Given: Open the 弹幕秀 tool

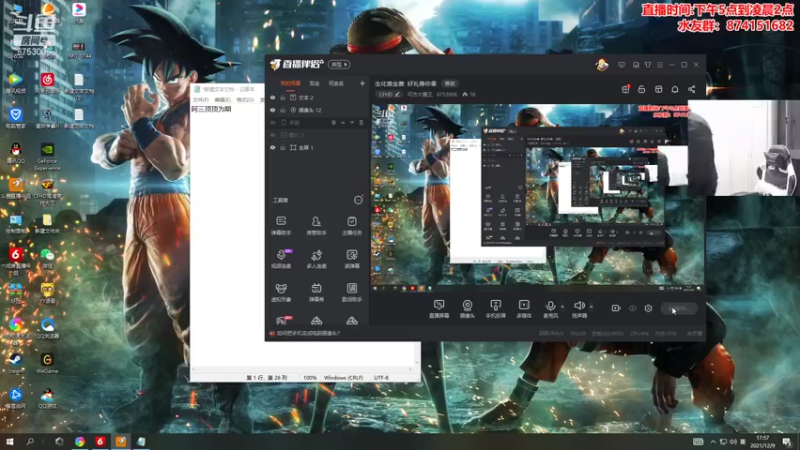Looking at the screenshot, I should [316, 292].
